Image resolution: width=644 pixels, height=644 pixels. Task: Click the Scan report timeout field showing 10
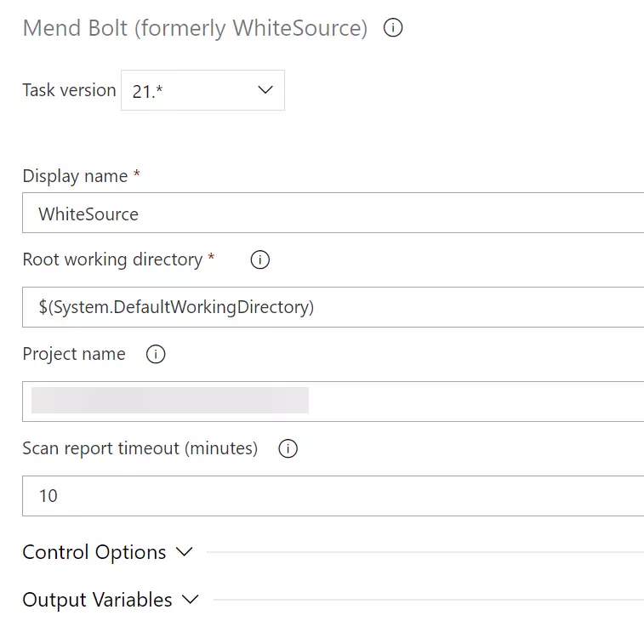click(333, 496)
